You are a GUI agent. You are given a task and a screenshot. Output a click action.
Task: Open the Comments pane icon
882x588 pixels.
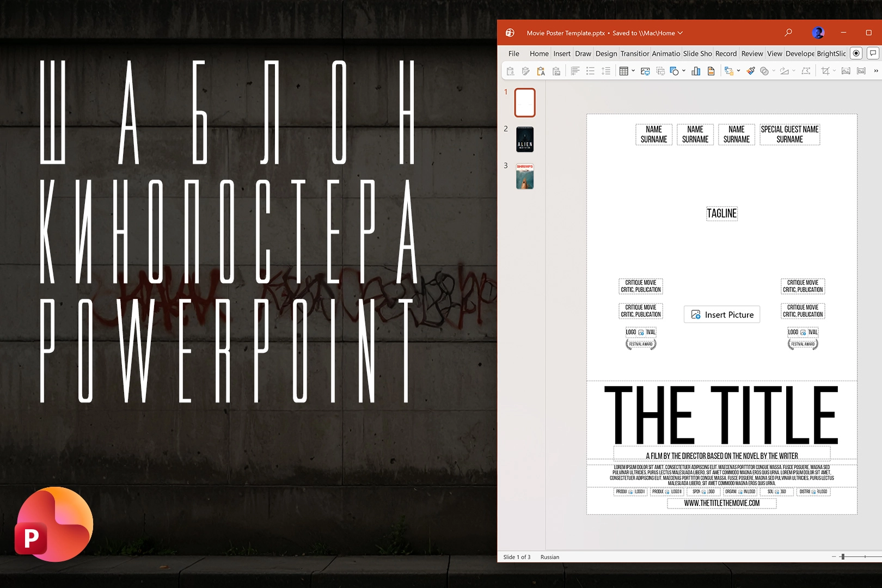873,53
